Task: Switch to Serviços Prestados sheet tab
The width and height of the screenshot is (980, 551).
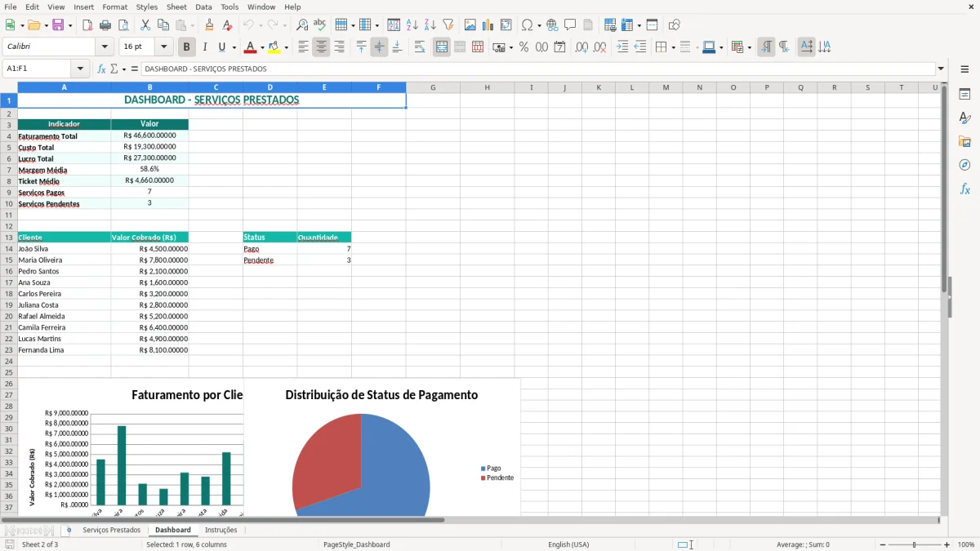Action: (111, 531)
